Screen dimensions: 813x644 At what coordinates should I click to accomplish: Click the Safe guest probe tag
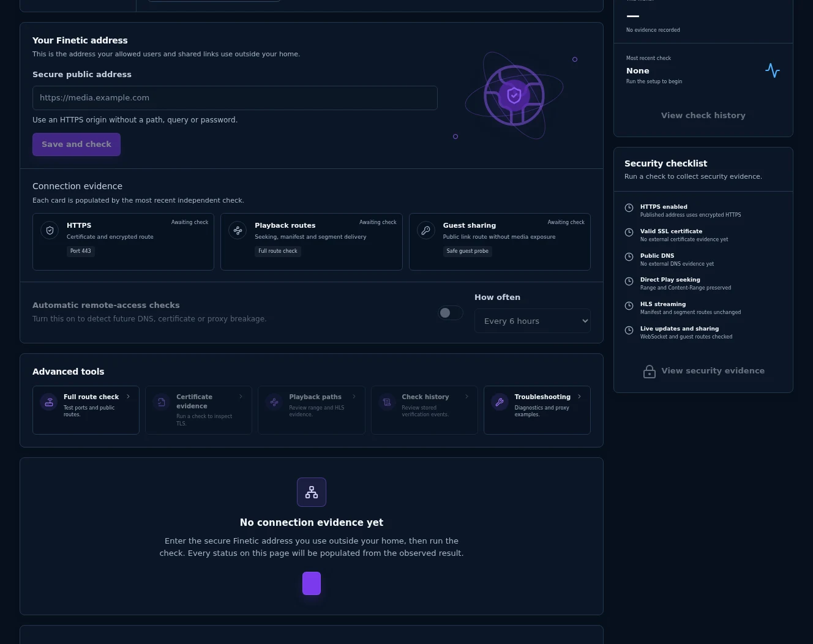coord(468,251)
